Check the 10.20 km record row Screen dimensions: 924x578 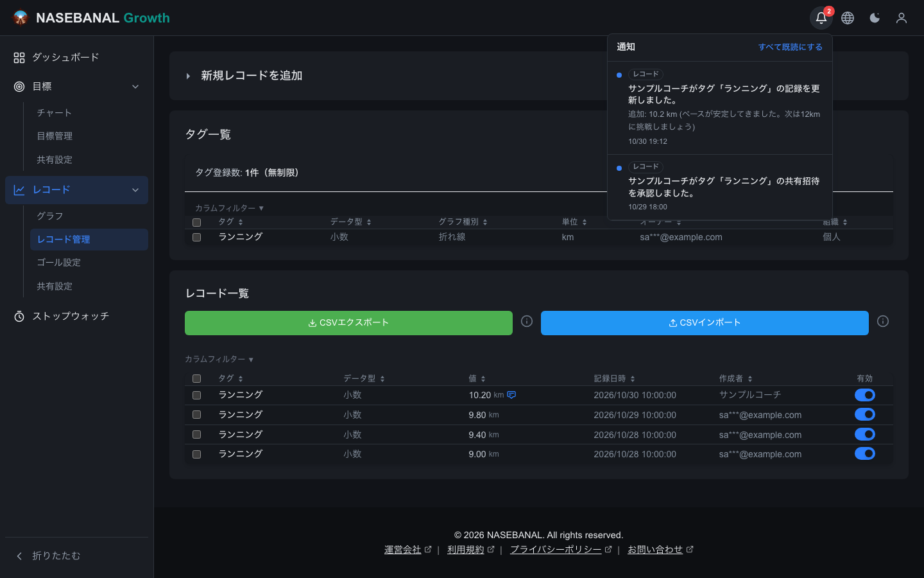(x=197, y=396)
